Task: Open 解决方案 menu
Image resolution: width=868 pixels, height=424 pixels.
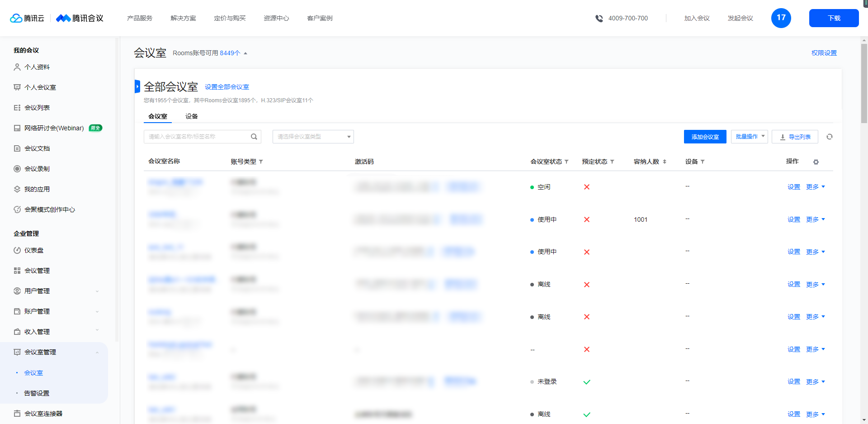Action: (x=183, y=18)
